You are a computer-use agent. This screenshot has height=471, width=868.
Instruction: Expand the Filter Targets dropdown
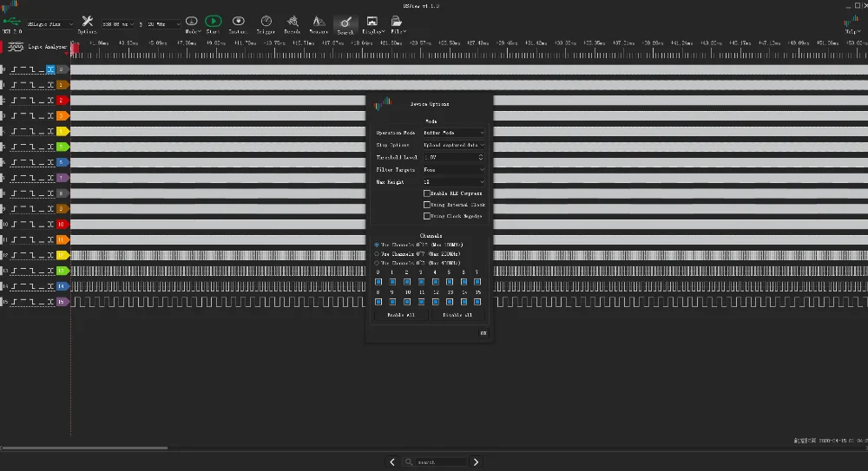[x=454, y=170]
